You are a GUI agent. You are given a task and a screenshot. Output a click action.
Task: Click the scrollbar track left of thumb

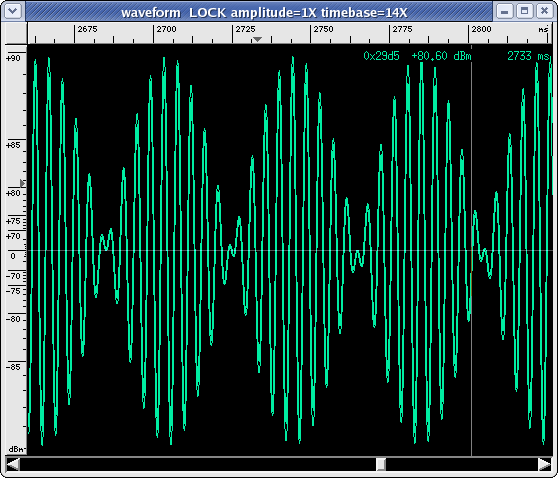[198, 464]
